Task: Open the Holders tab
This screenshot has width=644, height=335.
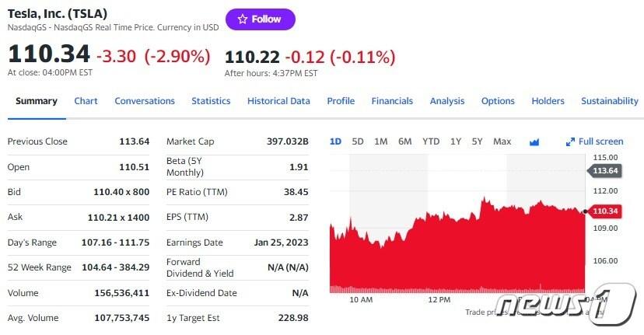Action: (548, 101)
